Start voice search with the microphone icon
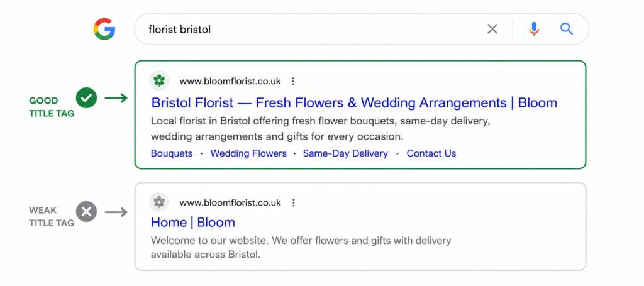Viewport: 644px width, 286px height. (534, 29)
